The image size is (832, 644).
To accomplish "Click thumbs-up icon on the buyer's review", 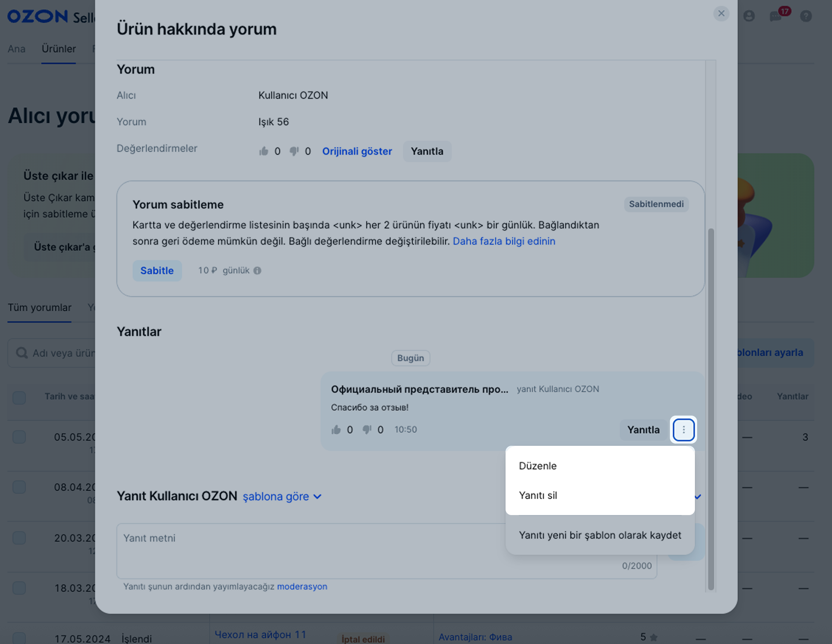I will click(263, 151).
